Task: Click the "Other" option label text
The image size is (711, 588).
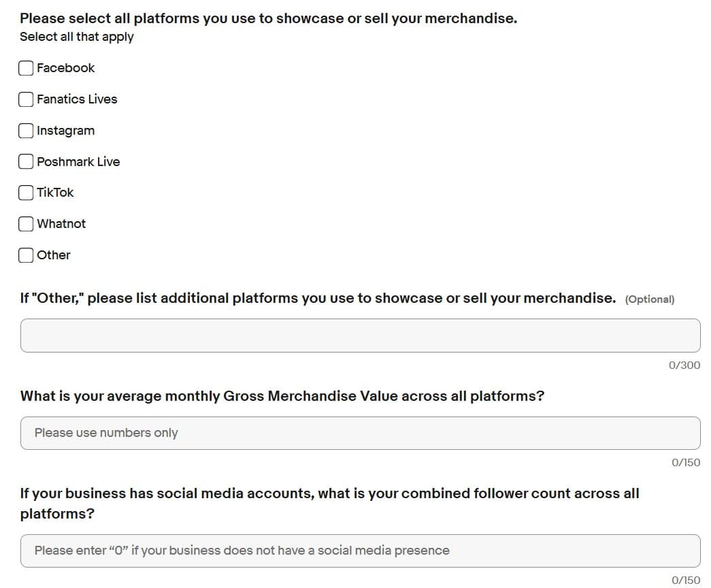Action: click(54, 255)
